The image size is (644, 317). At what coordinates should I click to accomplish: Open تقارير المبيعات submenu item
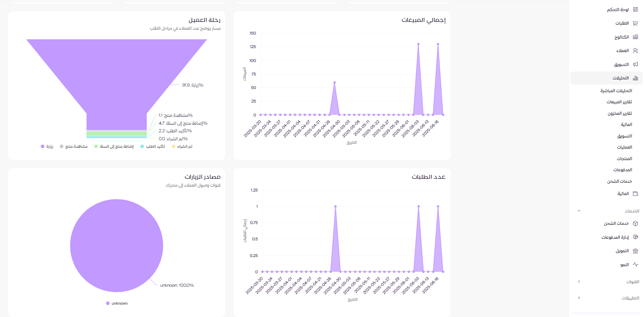click(619, 102)
